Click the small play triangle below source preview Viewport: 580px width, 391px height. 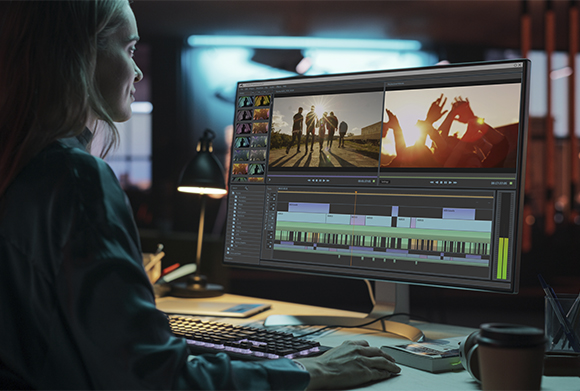[270, 180]
